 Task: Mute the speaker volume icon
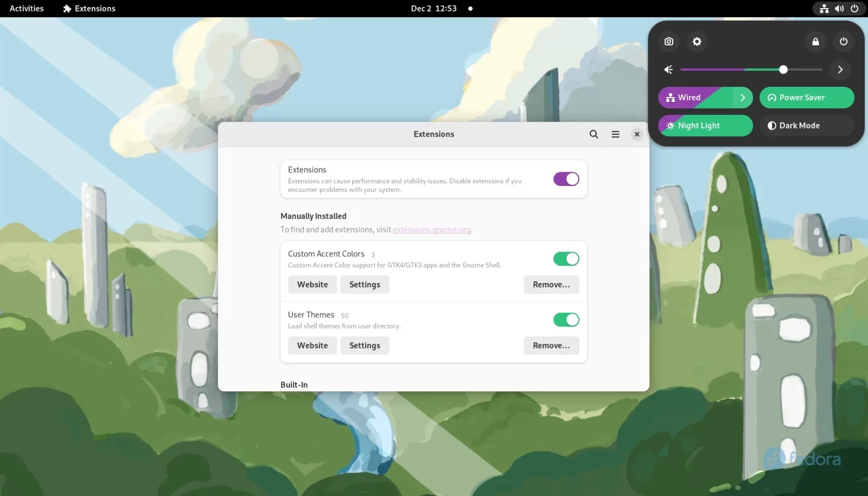pos(668,69)
